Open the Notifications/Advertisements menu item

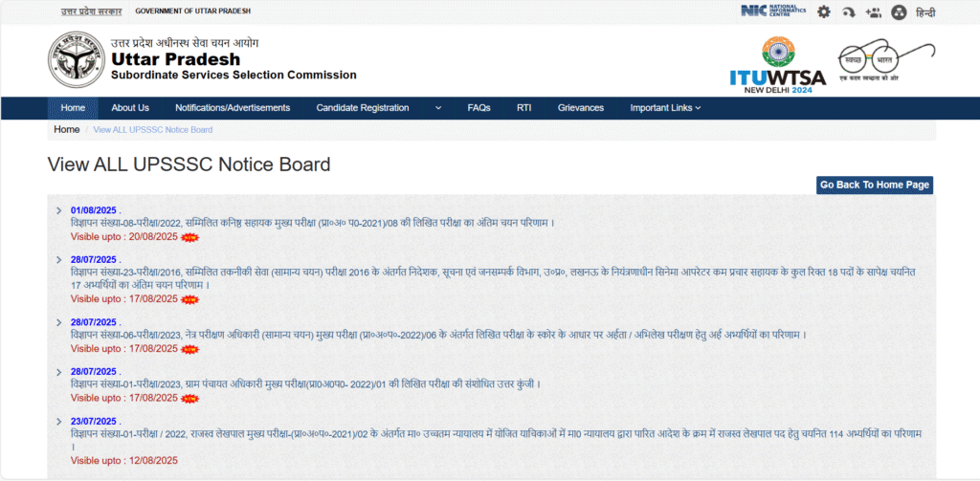(x=233, y=108)
